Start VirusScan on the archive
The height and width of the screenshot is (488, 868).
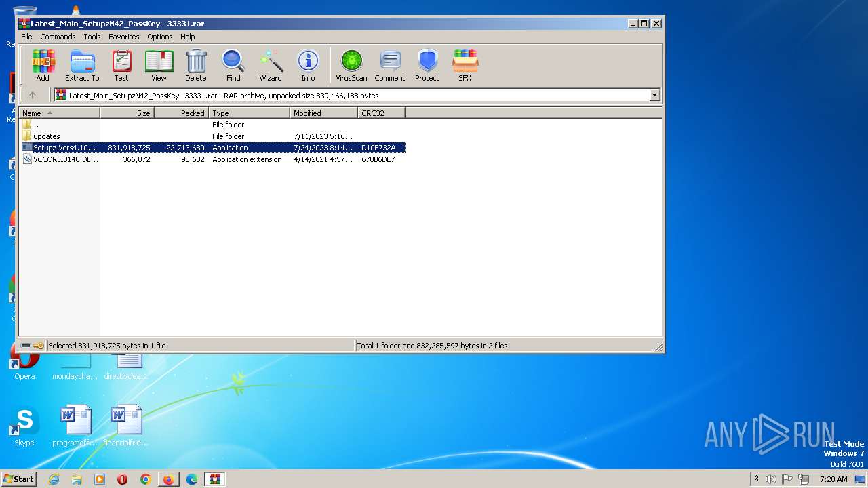(351, 66)
